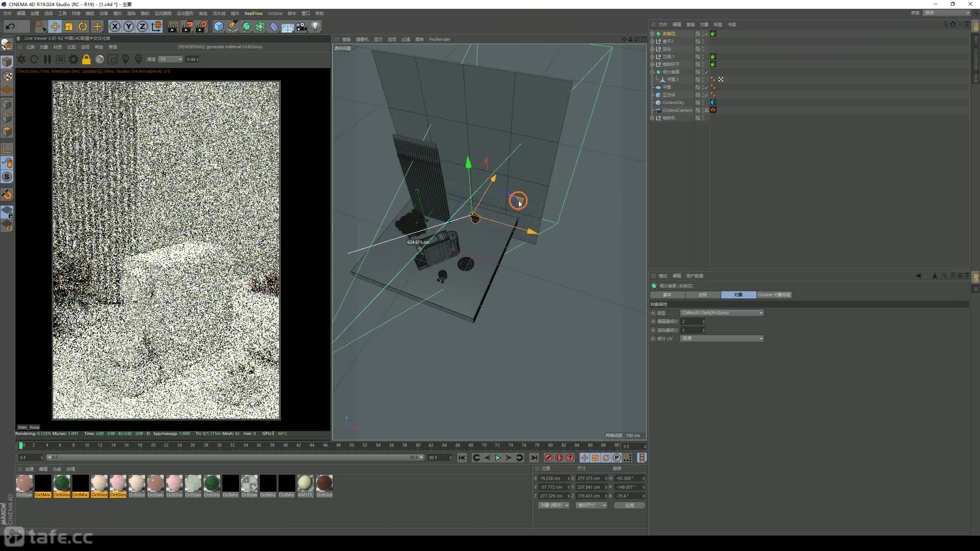Select the Move tool in top toolbar
Image resolution: width=980 pixels, height=551 pixels.
55,26
